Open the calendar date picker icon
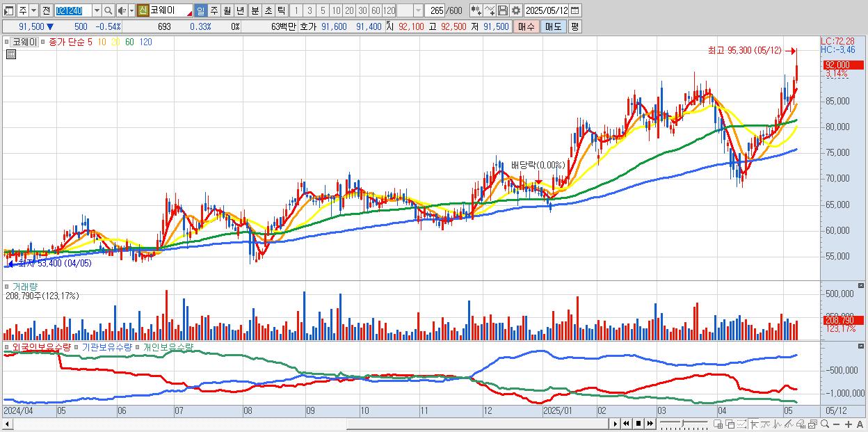This screenshot has width=868, height=432. pyautogui.click(x=574, y=10)
